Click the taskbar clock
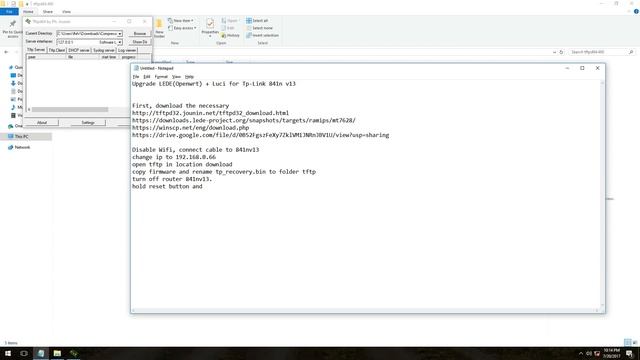Screen dimensions: 640x360 pos(611,353)
